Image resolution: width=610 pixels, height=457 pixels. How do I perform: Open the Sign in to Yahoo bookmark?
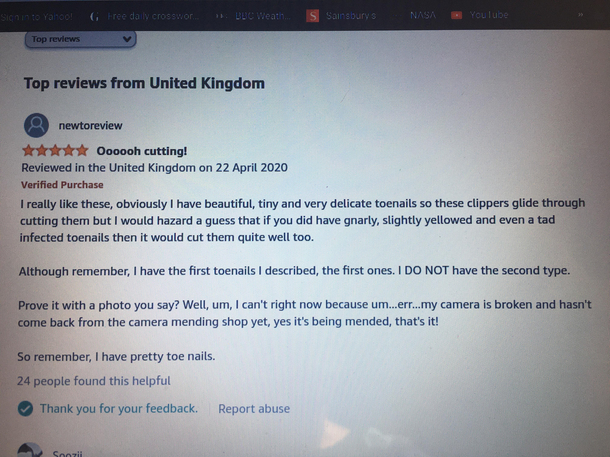(37, 17)
